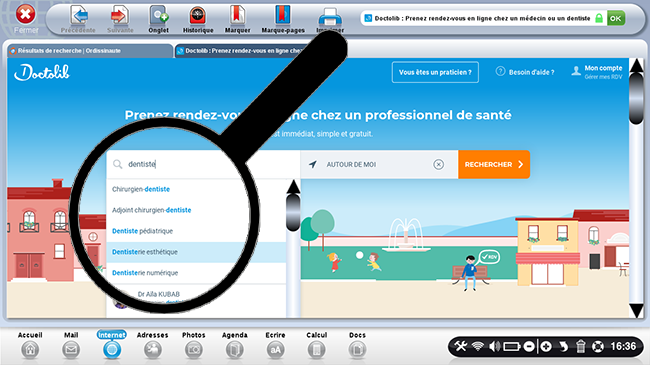Switch to Résultats de recherche Ordissinaute tab
The width and height of the screenshot is (650, 365).
click(x=90, y=51)
